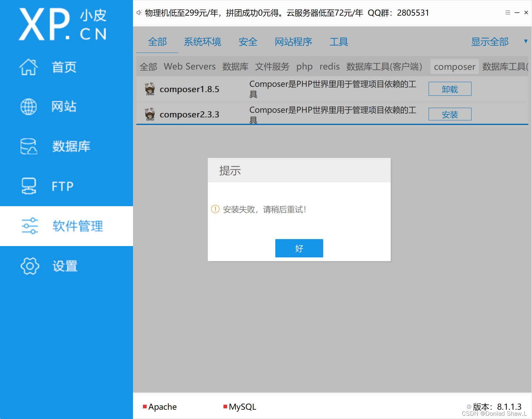
Task: Click the 显示全部 filter label
Action: click(490, 42)
